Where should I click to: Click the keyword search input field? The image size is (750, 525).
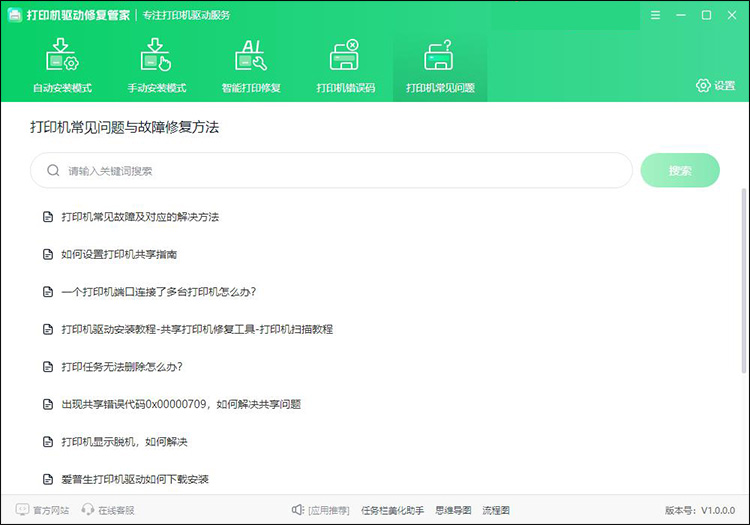(340, 171)
